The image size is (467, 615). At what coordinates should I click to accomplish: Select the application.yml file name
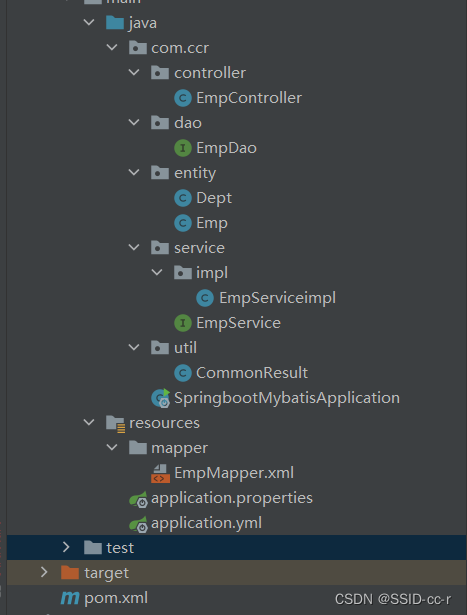pyautogui.click(x=206, y=523)
